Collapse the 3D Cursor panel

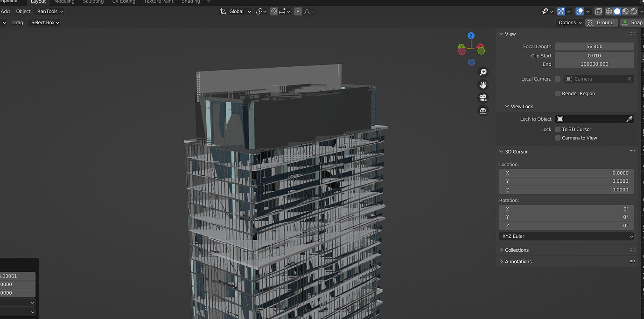point(501,152)
